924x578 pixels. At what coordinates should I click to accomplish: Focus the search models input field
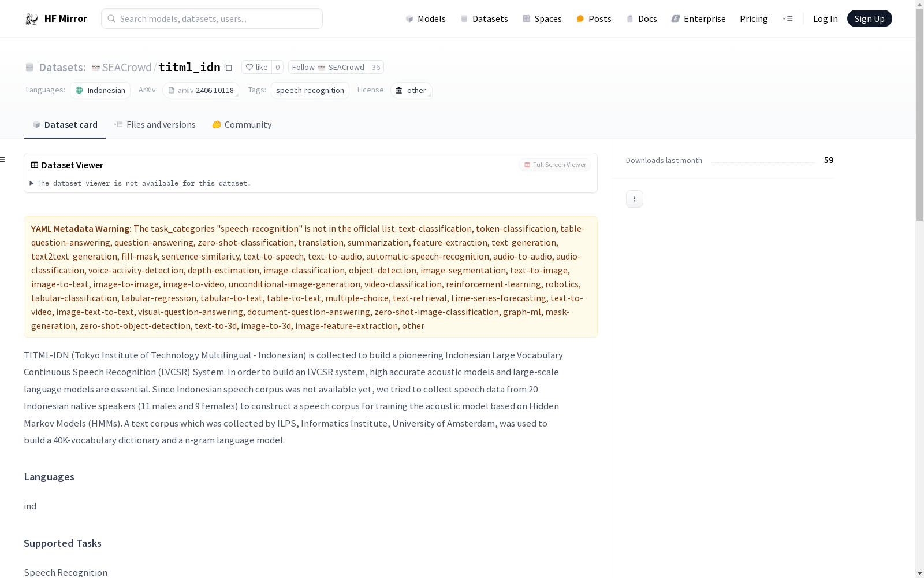click(x=212, y=18)
